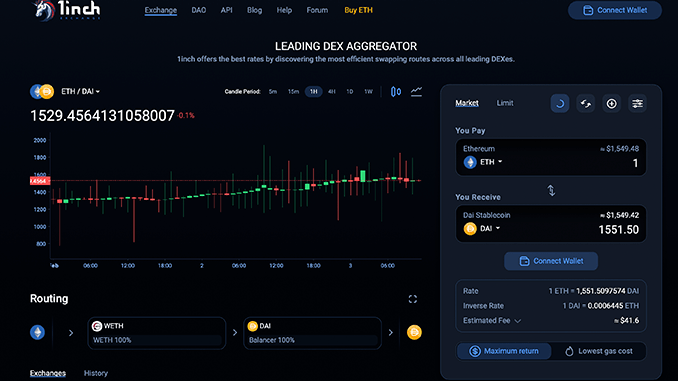Open the ETH / DAI pair dropdown
The height and width of the screenshot is (381, 678).
[80, 92]
